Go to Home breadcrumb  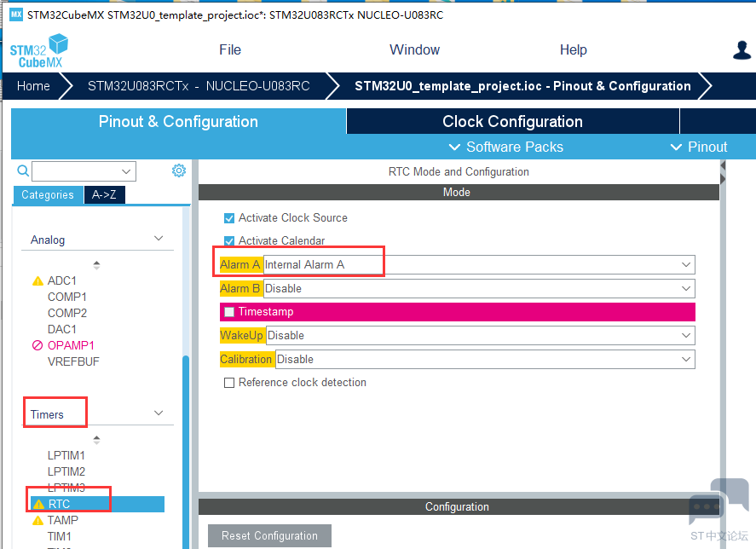[33, 86]
